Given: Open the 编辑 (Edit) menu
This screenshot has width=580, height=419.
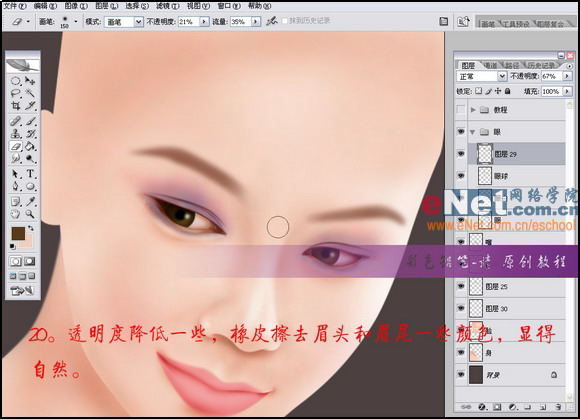Looking at the screenshot, I should [x=45, y=6].
